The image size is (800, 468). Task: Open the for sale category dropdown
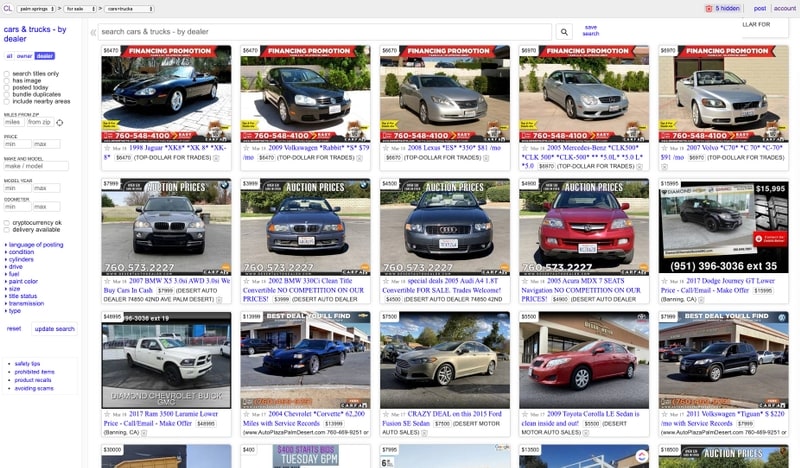click(80, 9)
